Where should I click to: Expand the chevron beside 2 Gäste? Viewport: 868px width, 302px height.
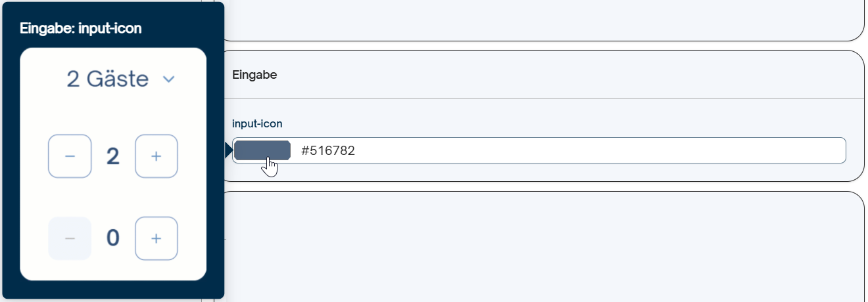click(168, 79)
